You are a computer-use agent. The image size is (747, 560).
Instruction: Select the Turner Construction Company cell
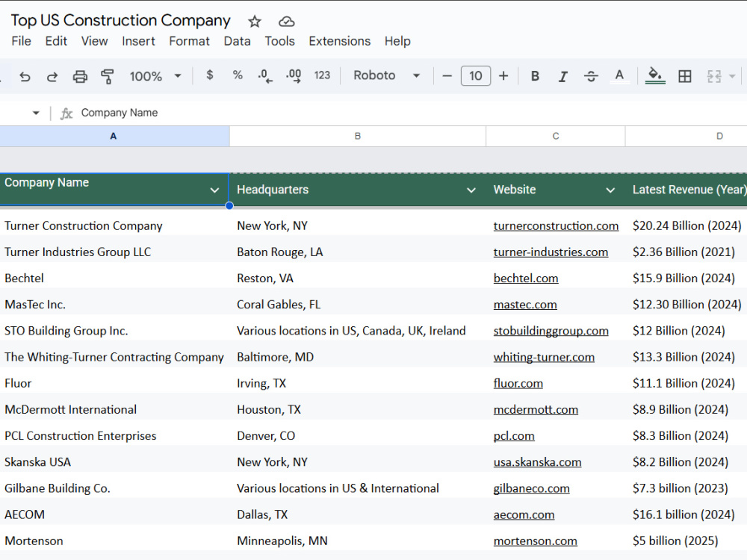tap(114, 225)
